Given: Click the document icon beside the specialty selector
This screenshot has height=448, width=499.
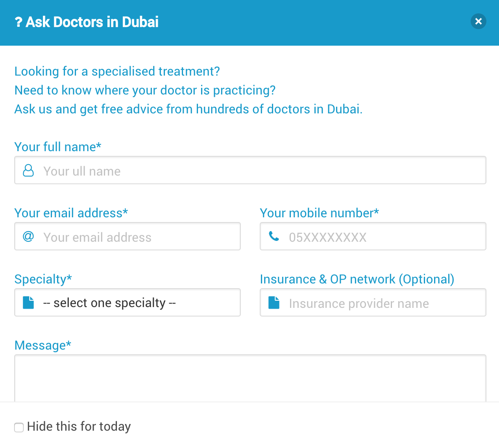Looking at the screenshot, I should 28,302.
